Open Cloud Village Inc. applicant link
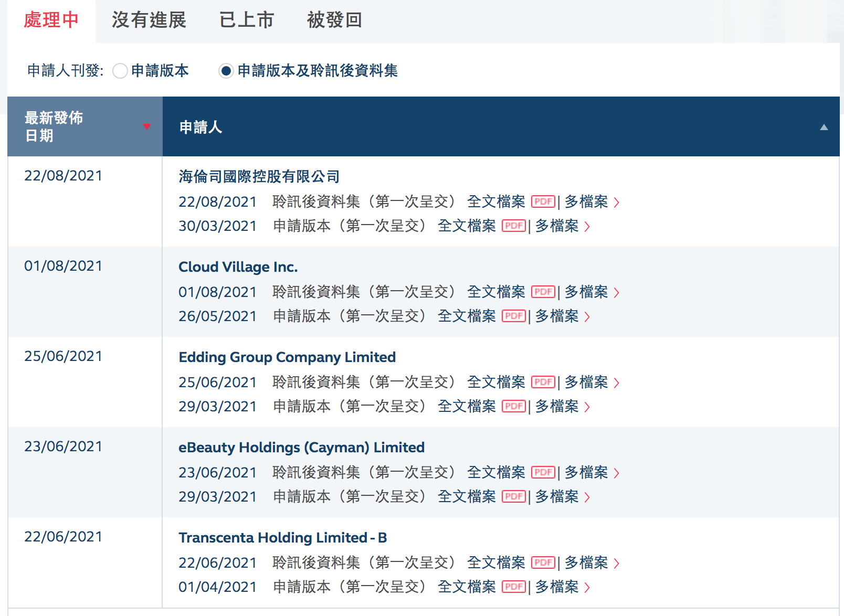This screenshot has height=616, width=844. click(238, 267)
